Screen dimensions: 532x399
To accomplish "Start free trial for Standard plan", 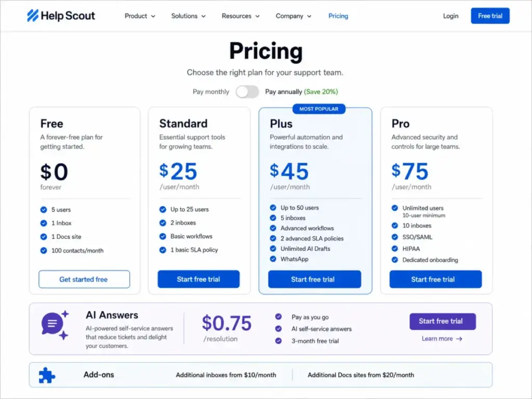I will (198, 279).
